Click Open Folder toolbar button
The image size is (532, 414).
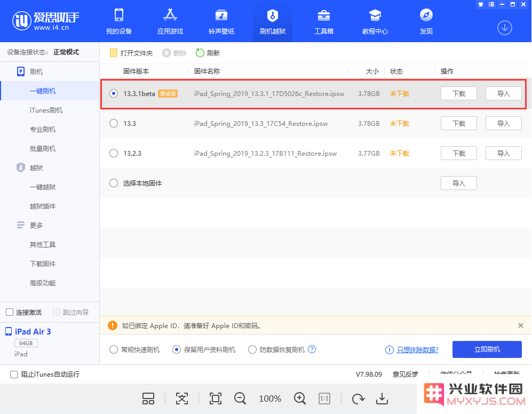pyautogui.click(x=131, y=53)
